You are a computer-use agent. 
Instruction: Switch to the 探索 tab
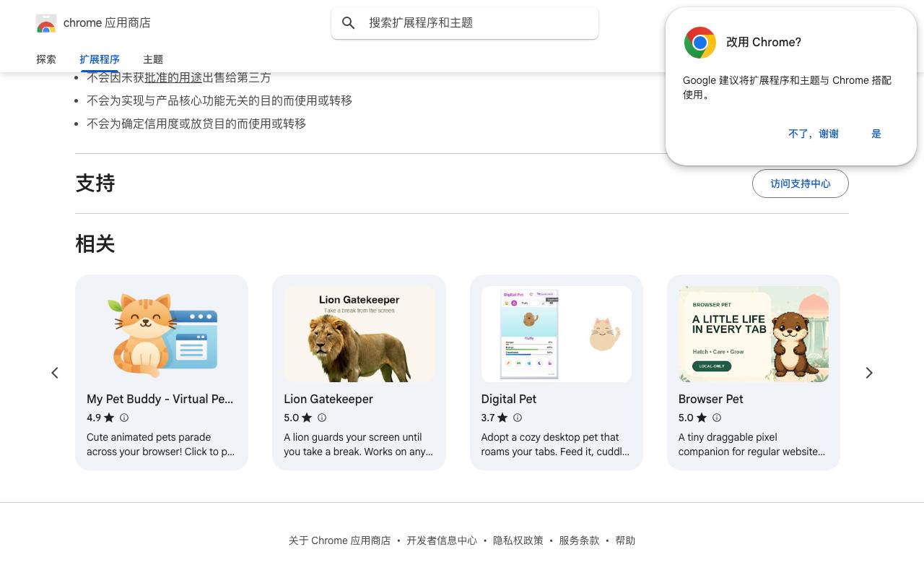point(46,59)
